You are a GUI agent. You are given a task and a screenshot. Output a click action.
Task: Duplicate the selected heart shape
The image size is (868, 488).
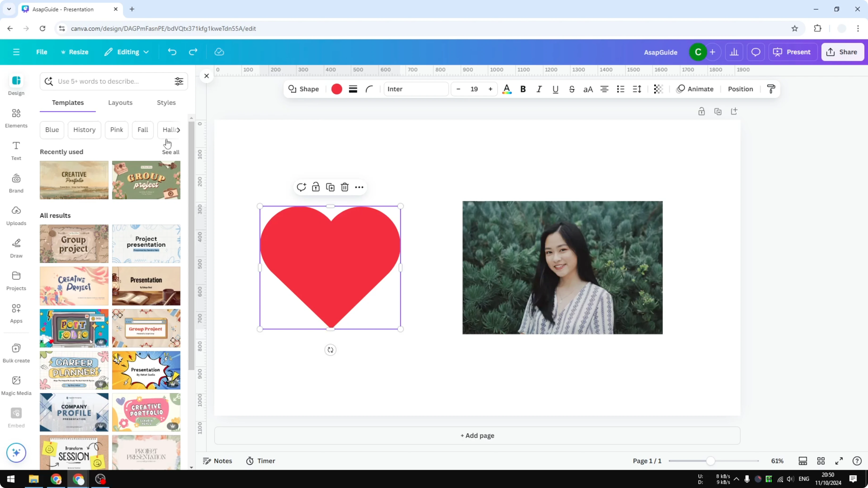(x=330, y=187)
